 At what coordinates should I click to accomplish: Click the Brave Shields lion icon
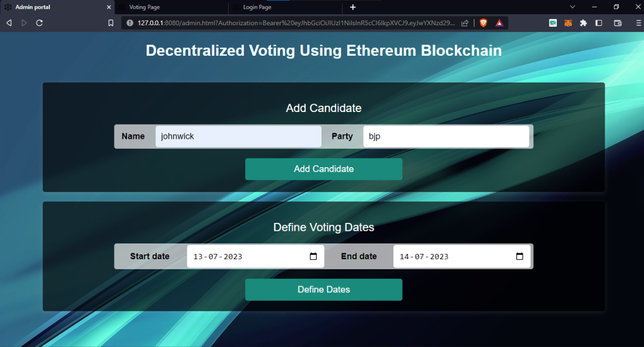[483, 23]
